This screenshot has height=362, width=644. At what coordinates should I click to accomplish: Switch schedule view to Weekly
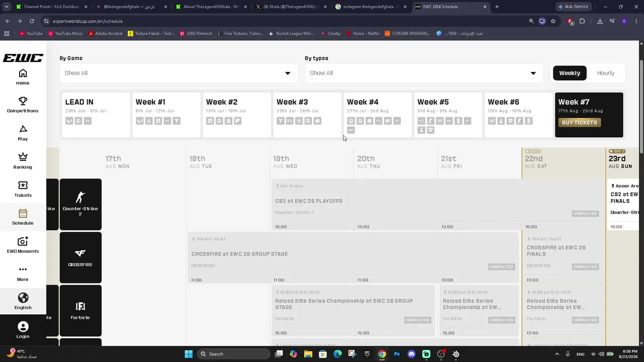[570, 73]
